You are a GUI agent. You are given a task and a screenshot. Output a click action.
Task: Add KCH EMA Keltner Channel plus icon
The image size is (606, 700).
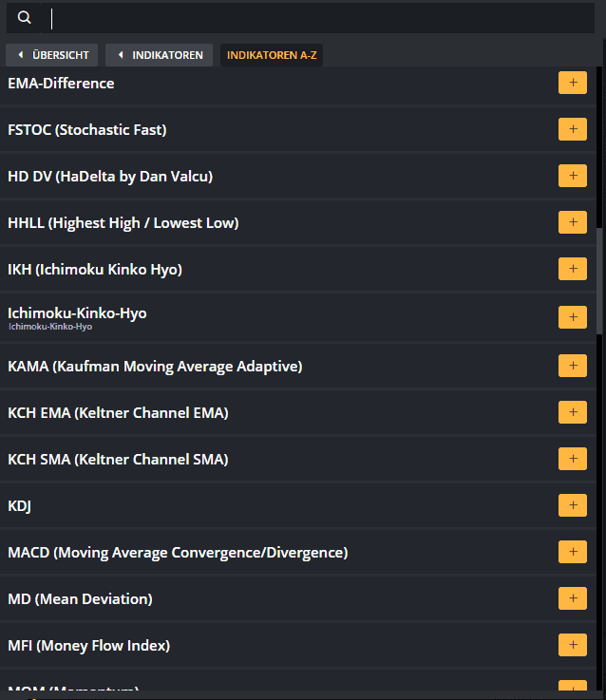point(573,411)
